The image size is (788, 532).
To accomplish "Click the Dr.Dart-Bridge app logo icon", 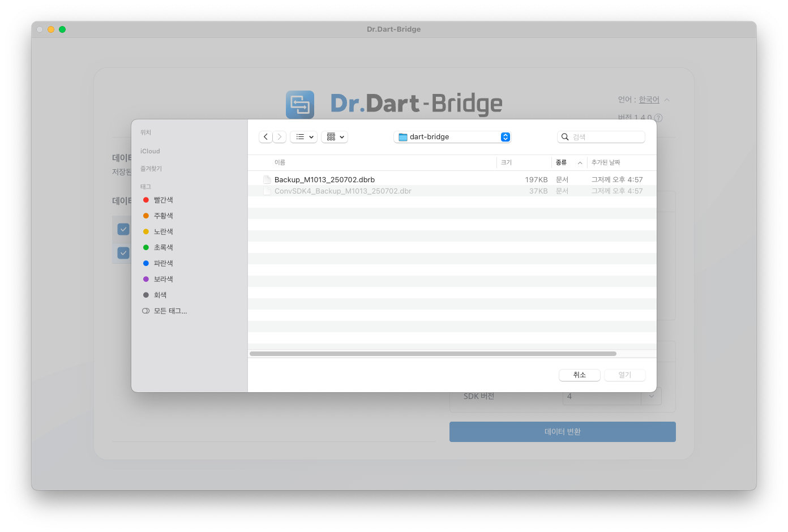I will (x=300, y=105).
